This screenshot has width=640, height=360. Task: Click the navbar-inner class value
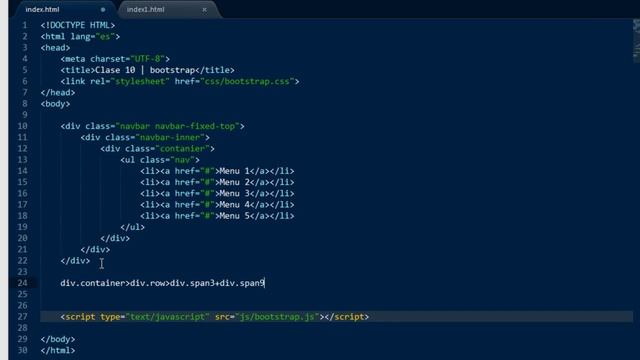click(170, 138)
